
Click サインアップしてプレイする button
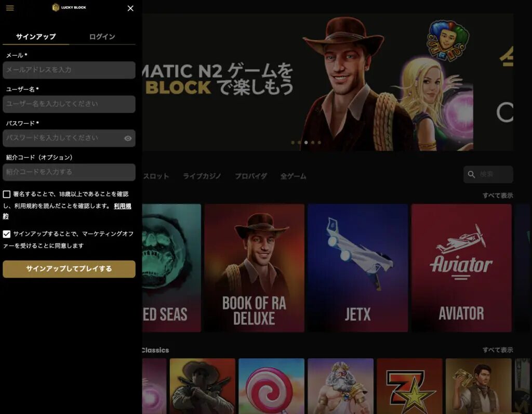point(69,269)
